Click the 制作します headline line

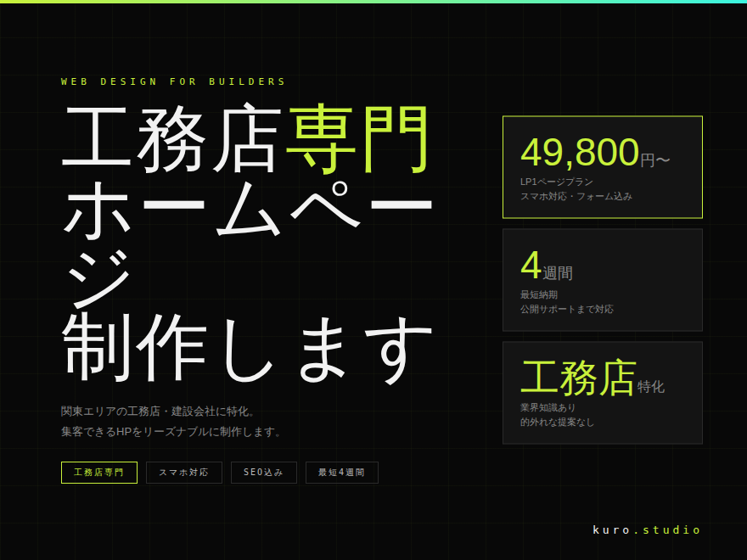pyautogui.click(x=247, y=349)
